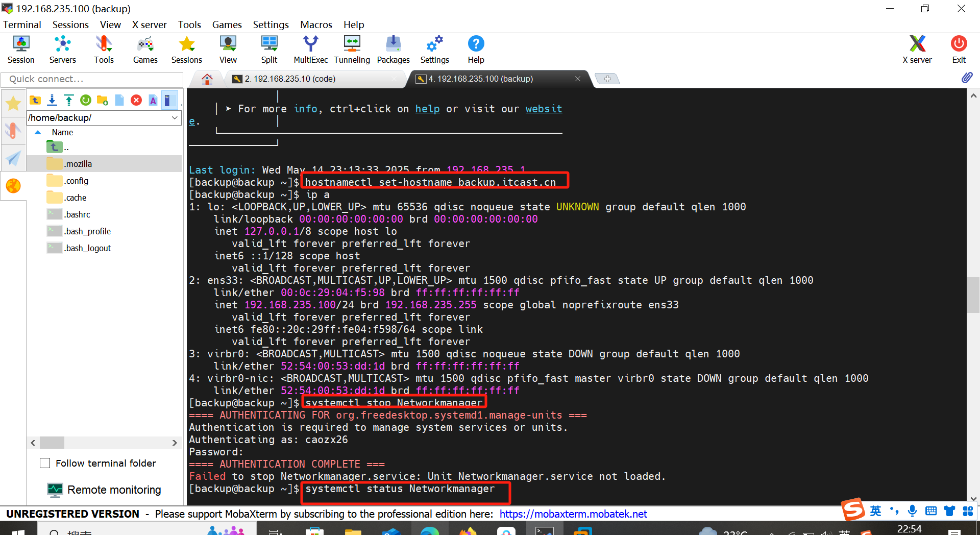Click the red Exit power button
This screenshot has height=535, width=980.
coord(959,50)
